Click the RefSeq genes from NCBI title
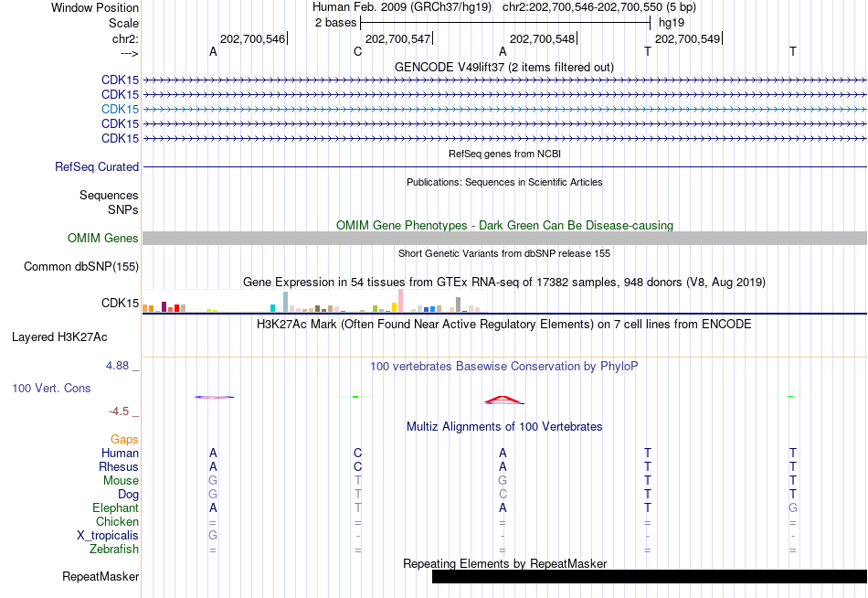 (x=504, y=154)
